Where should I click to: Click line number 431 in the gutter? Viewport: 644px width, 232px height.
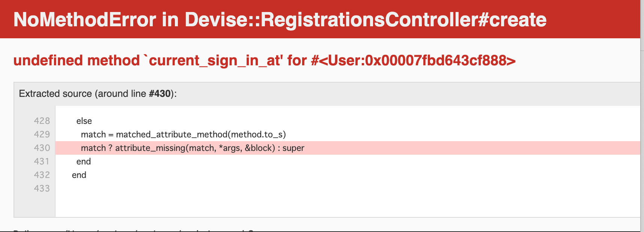42,161
